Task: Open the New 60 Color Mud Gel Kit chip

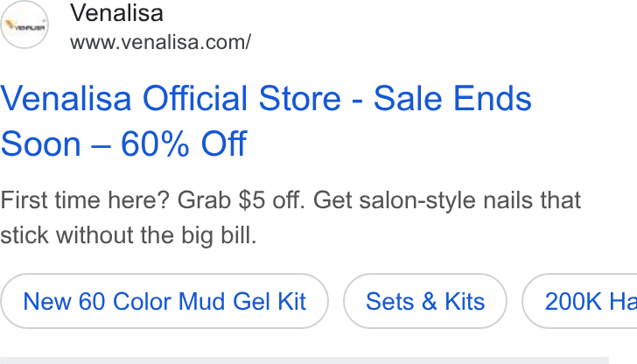Action: coord(164,301)
